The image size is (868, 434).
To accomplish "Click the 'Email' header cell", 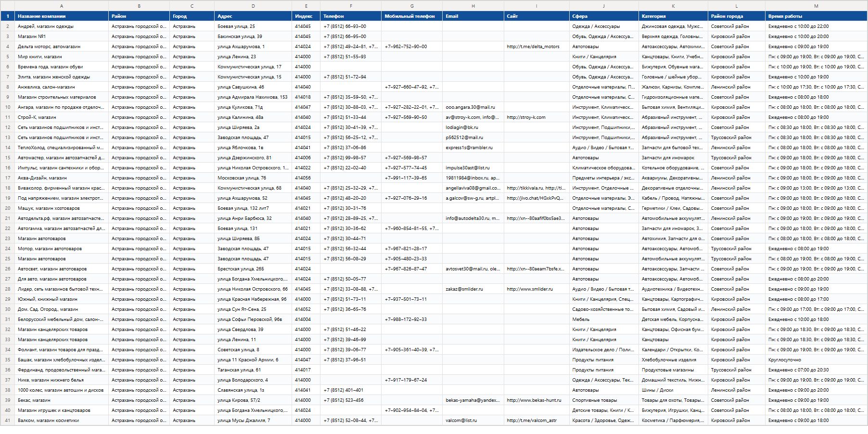I will tap(473, 16).
